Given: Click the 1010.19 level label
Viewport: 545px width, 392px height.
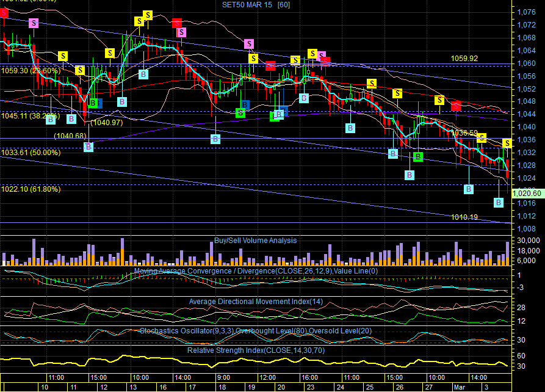Looking at the screenshot, I should click(x=464, y=217).
